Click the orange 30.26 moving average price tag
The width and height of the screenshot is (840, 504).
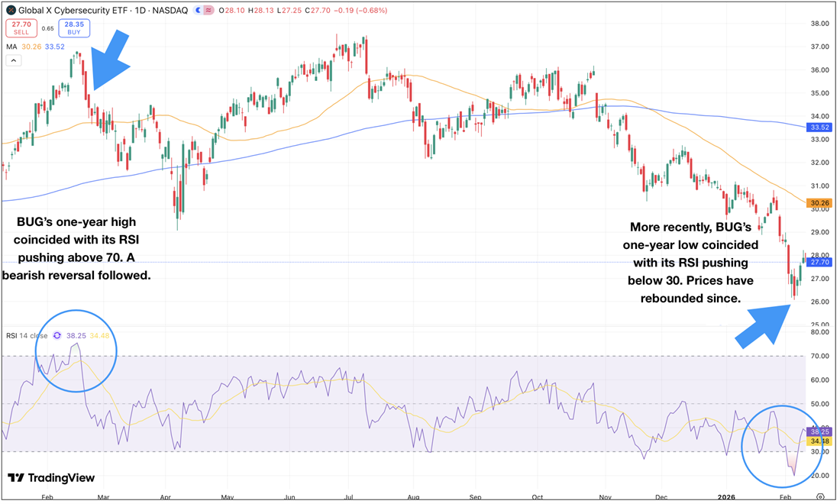pyautogui.click(x=819, y=203)
